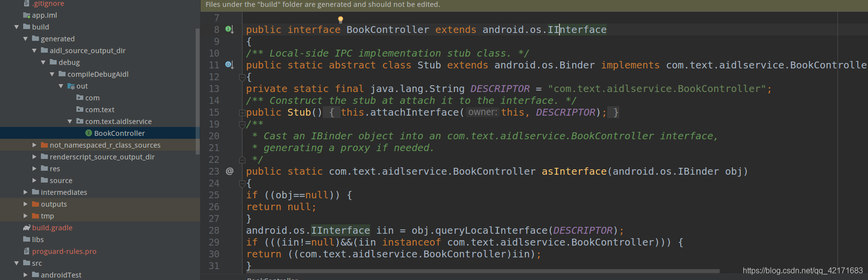Select proguard-rules.pro in the project tree

(x=100, y=251)
